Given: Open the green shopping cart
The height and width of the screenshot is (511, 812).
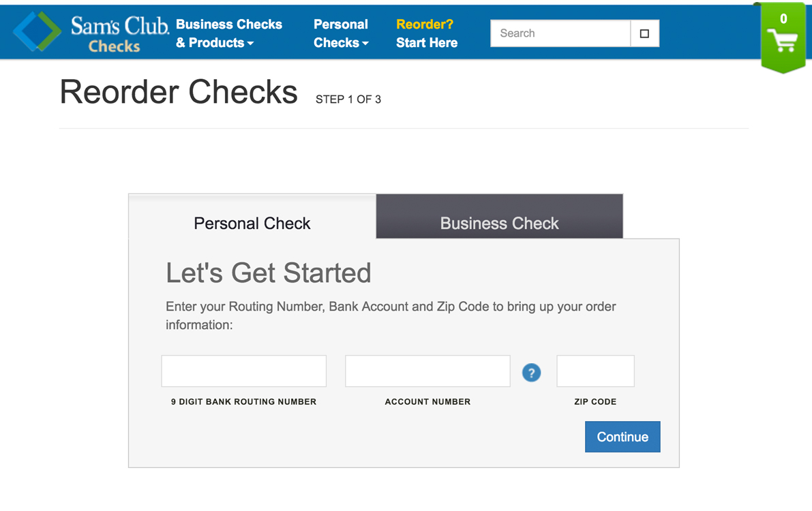Looking at the screenshot, I should coord(783,38).
